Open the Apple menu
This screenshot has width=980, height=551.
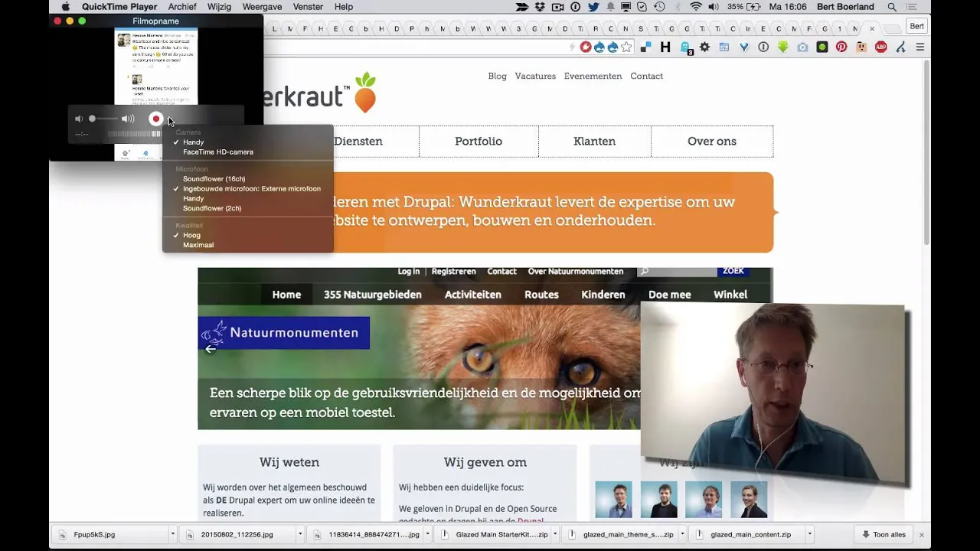(x=65, y=7)
